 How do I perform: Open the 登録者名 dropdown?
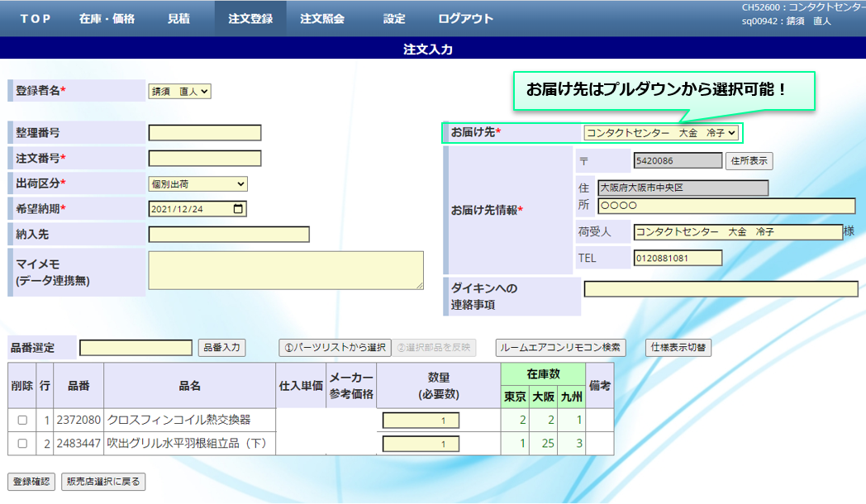179,92
